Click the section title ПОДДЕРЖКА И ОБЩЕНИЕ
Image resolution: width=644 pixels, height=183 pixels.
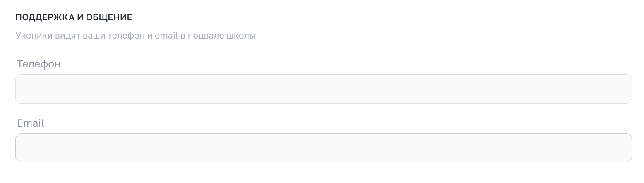tap(74, 17)
